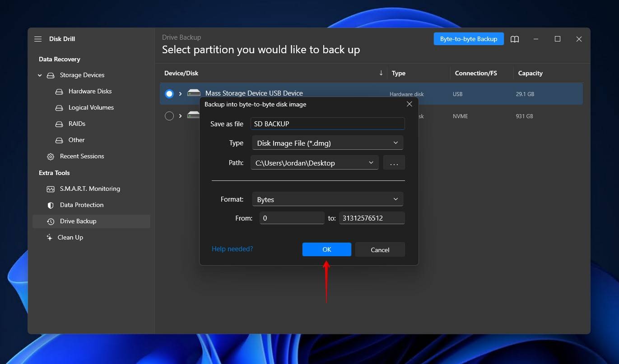The image size is (619, 364).
Task: Select the NVME disk radio button
Action: (169, 116)
